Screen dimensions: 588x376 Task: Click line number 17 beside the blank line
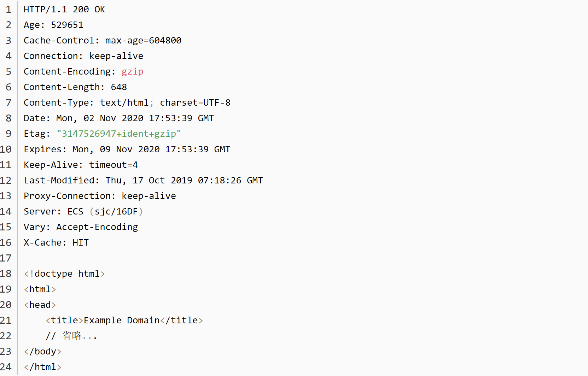click(6, 258)
